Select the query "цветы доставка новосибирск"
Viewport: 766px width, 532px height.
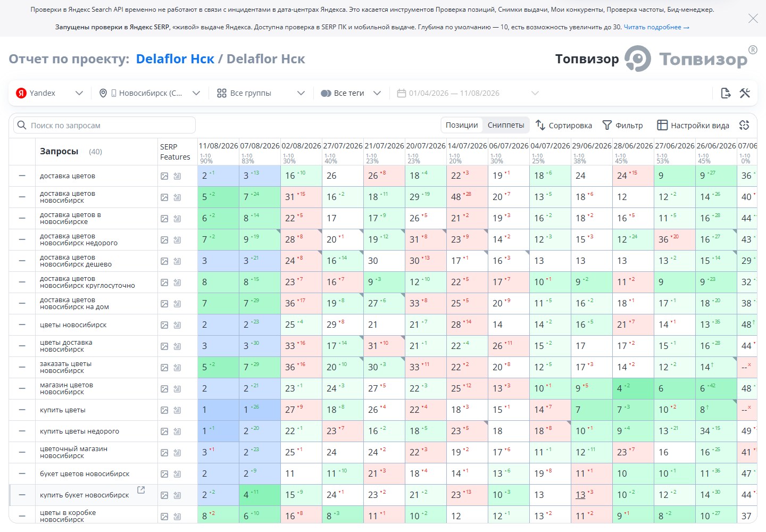click(66, 346)
